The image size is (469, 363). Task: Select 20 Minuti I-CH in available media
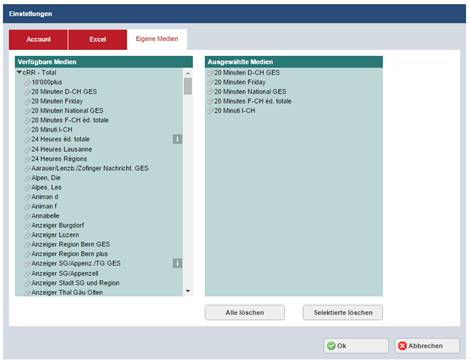click(52, 130)
